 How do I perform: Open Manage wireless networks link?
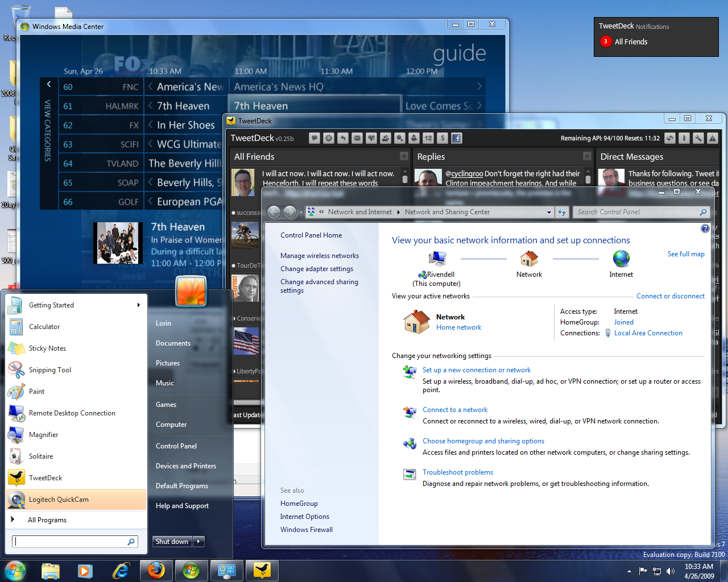click(x=320, y=256)
